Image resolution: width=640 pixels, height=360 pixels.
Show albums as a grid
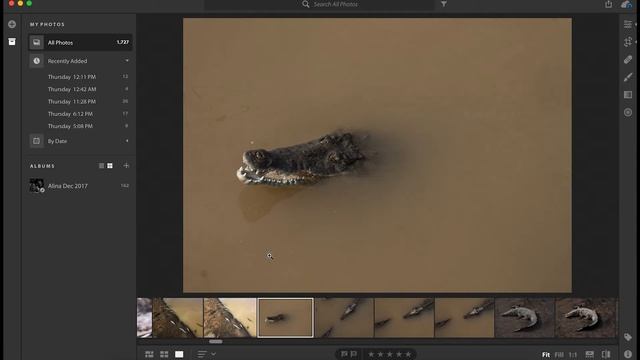[110, 166]
